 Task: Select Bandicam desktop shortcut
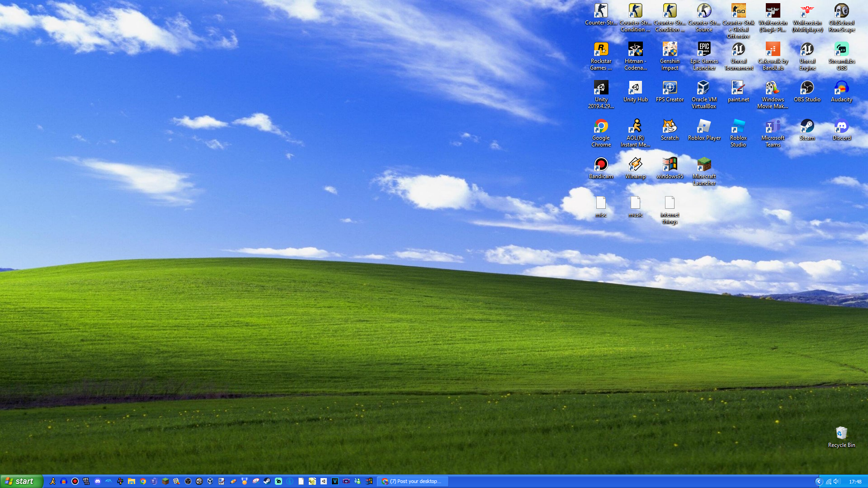point(601,169)
